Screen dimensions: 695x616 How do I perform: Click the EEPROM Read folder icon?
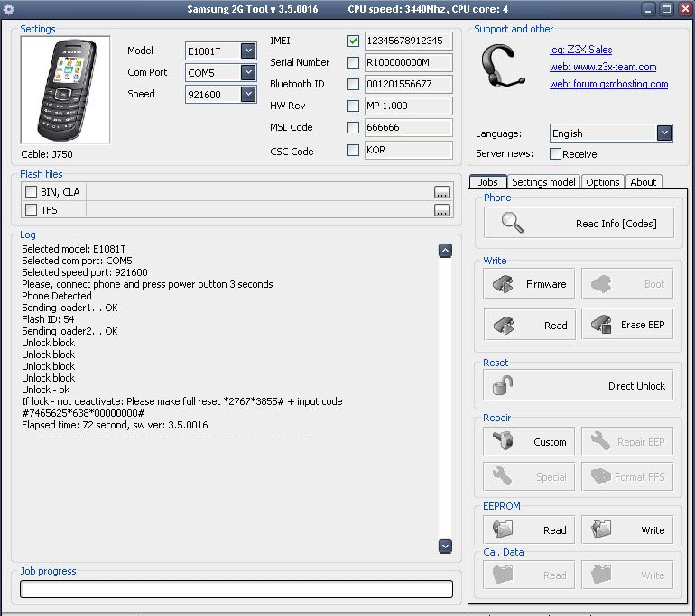503,529
